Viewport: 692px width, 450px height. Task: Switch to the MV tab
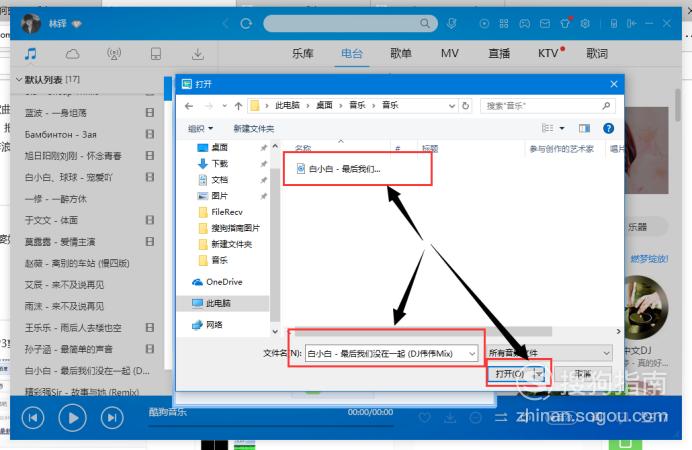tap(450, 54)
